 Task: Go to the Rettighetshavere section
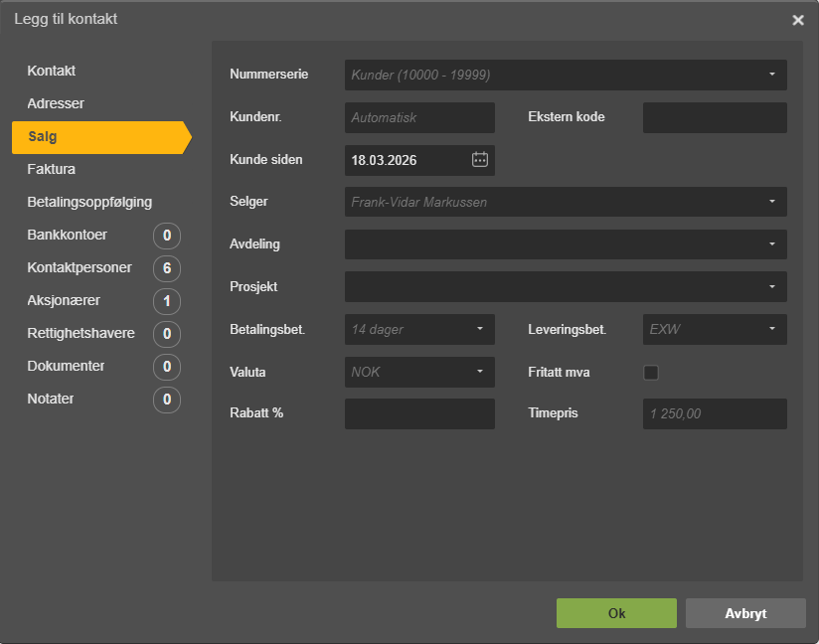click(x=81, y=333)
